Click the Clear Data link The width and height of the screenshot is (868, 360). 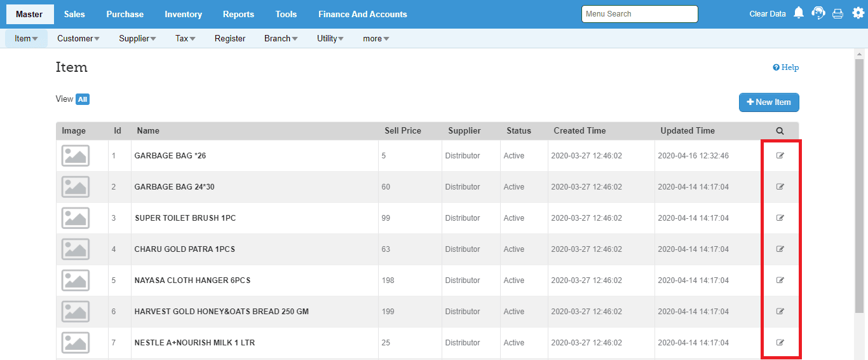768,14
